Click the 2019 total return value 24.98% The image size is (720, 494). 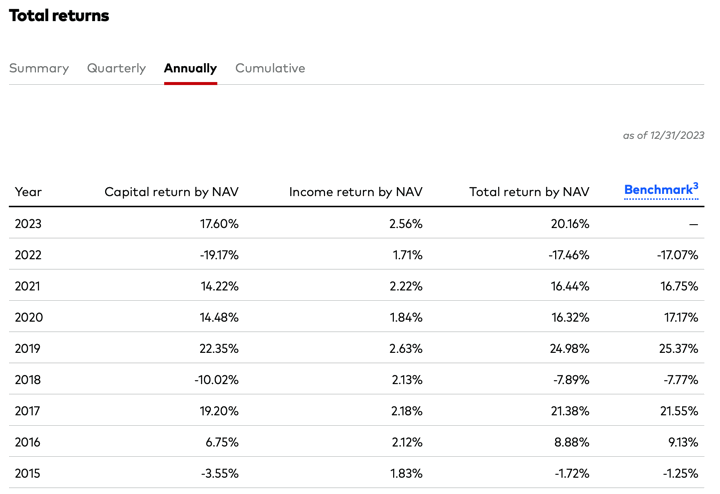(x=567, y=349)
